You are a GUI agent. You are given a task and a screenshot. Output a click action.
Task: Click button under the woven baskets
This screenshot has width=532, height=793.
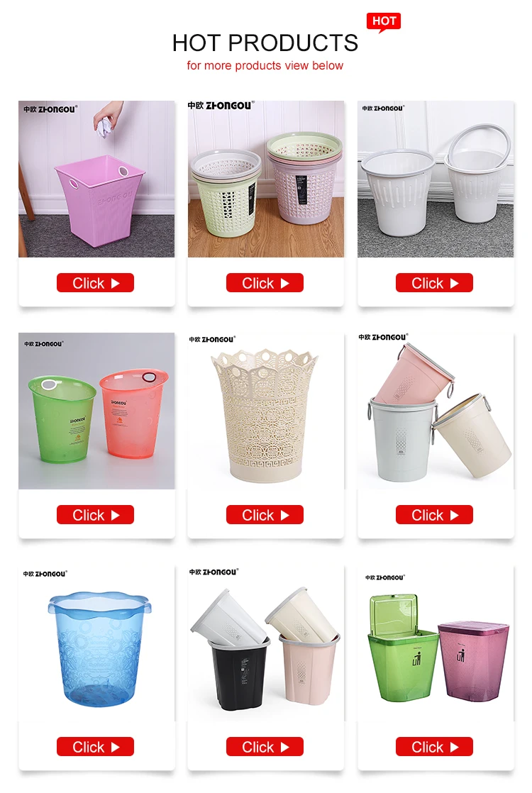pos(265,283)
